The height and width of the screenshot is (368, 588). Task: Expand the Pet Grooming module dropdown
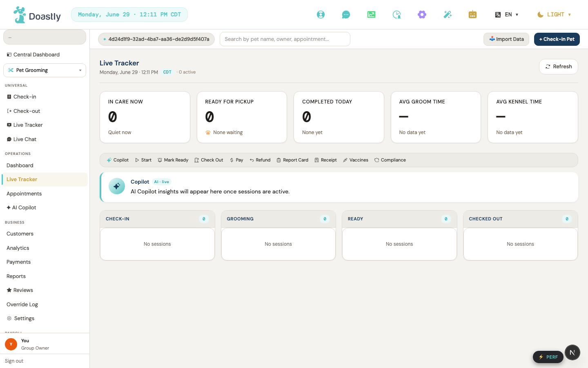tap(45, 70)
